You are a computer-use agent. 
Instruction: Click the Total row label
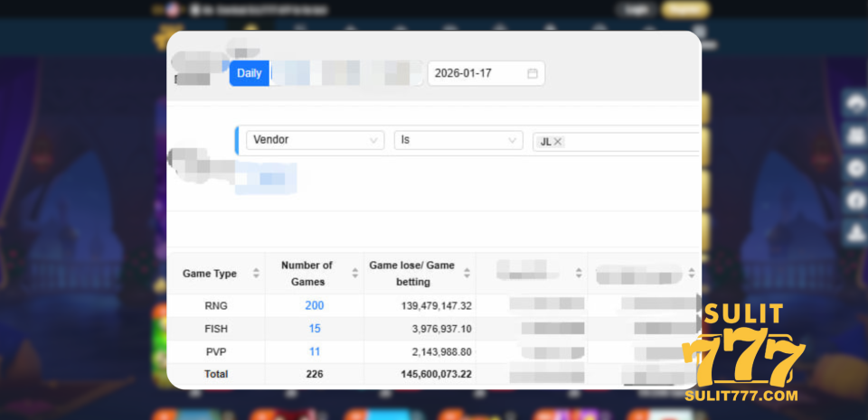click(216, 374)
